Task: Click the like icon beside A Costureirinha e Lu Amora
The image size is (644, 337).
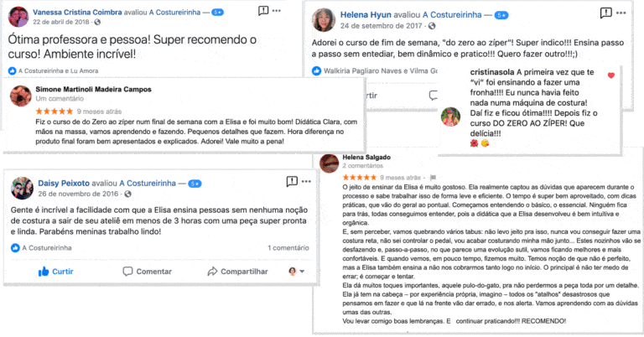Action: (x=12, y=70)
